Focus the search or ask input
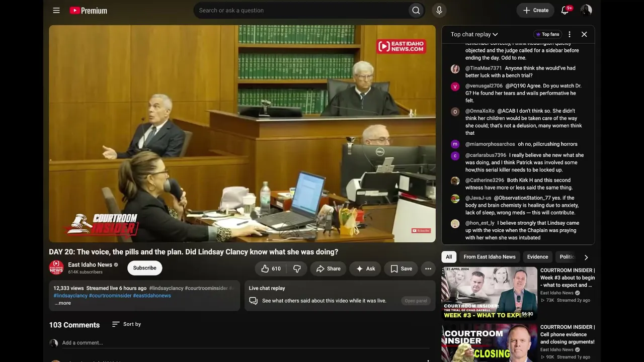Screen dimensions: 644x362 pyautogui.click(x=301, y=11)
